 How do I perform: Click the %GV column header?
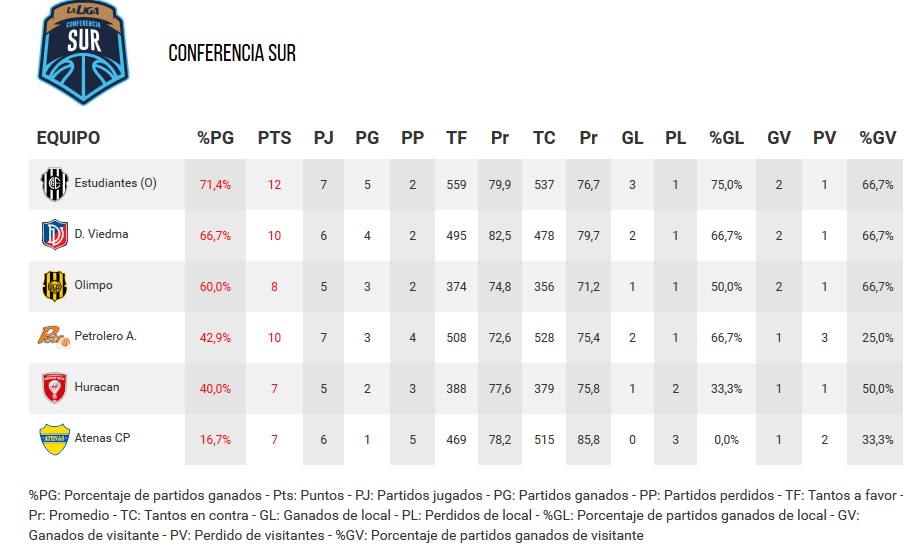877,138
